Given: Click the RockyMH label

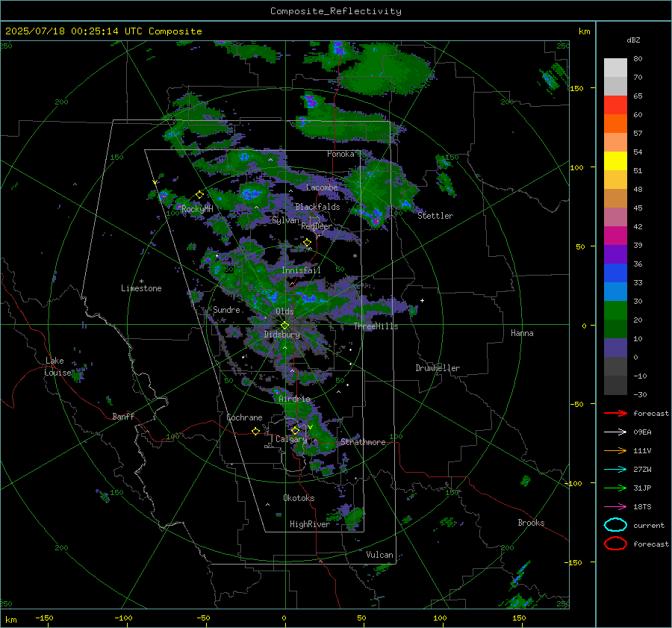Looking at the screenshot, I should [x=197, y=209].
